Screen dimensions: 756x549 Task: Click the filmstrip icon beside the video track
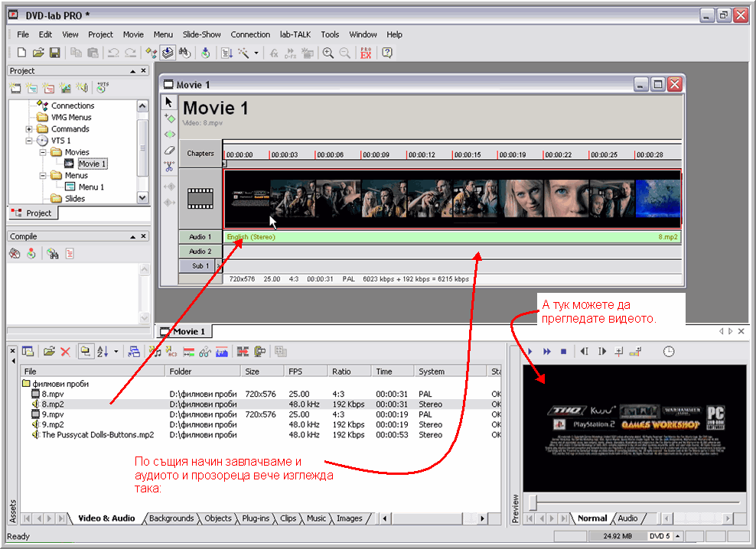click(200, 199)
